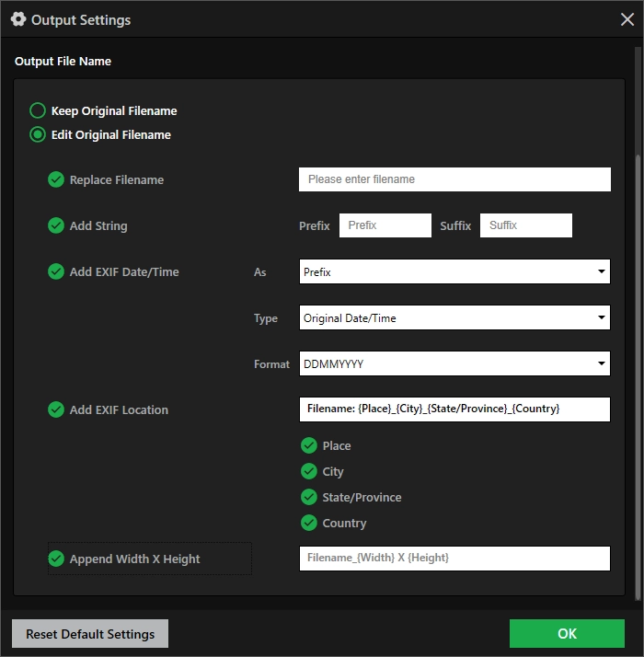Uncheck the Country location checkmark

[309, 523]
